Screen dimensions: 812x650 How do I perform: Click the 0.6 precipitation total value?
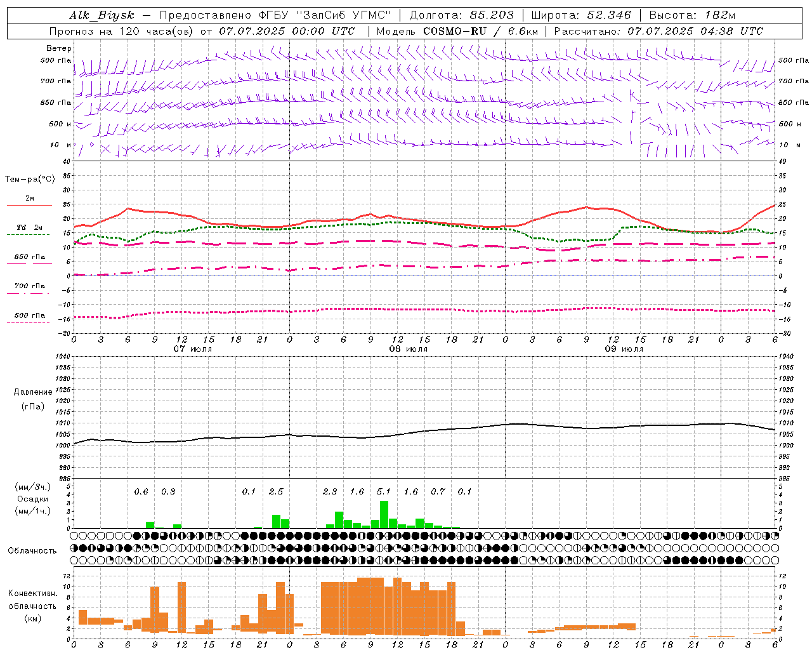pos(141,491)
